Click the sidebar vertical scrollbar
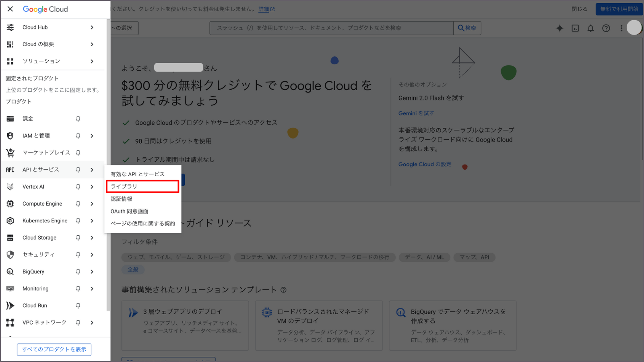 pyautogui.click(x=108, y=165)
